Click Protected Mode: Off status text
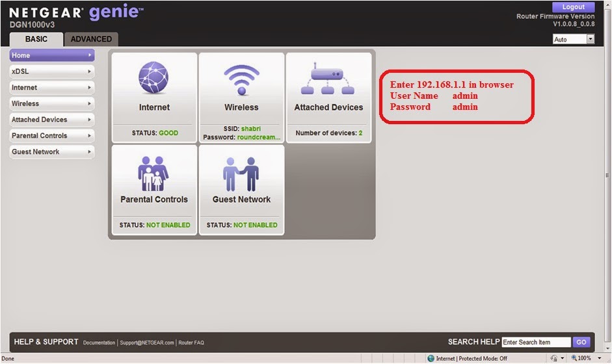612x364 pixels. pyautogui.click(x=483, y=358)
